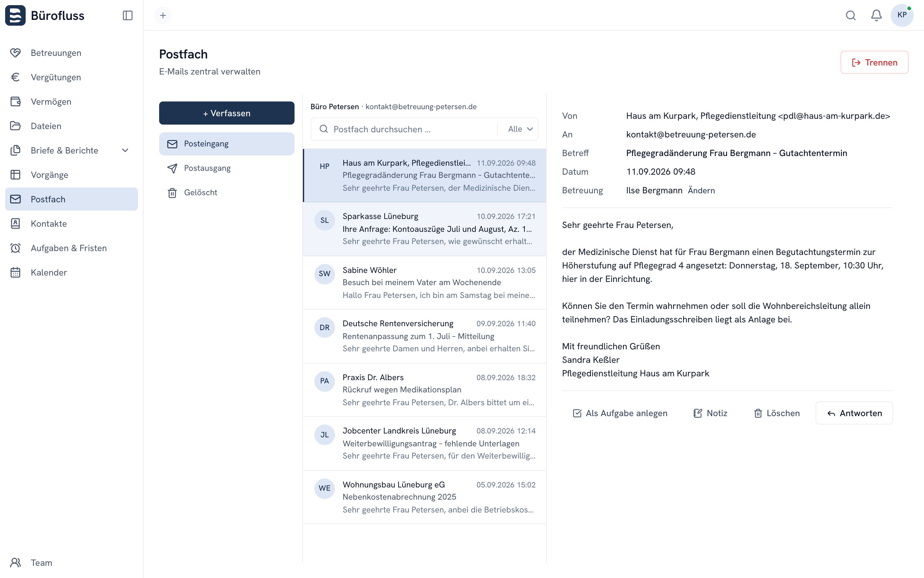
Task: Open the Deutsche Rentenversicherung email
Action: click(424, 337)
